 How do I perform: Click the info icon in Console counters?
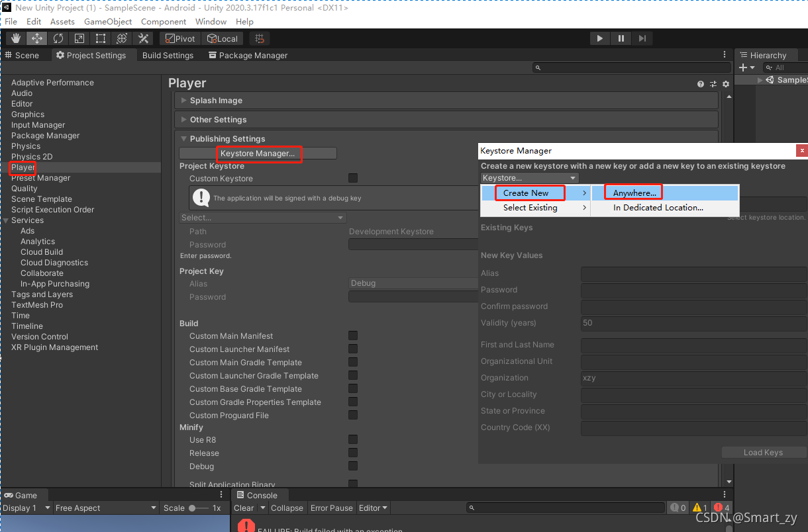pyautogui.click(x=678, y=508)
